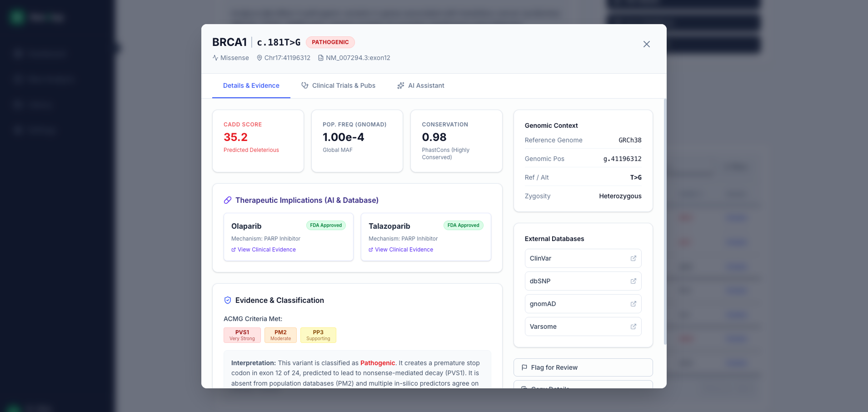Open the dbSNP external database

click(583, 281)
